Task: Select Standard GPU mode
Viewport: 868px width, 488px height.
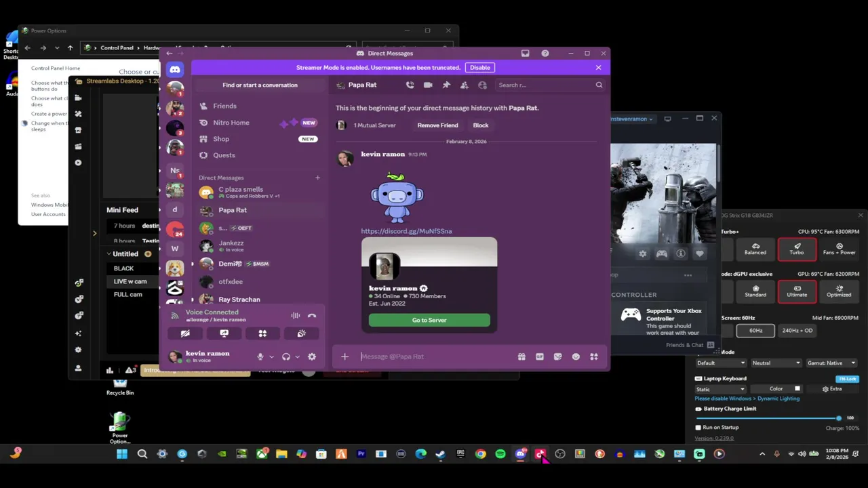Action: (755, 291)
